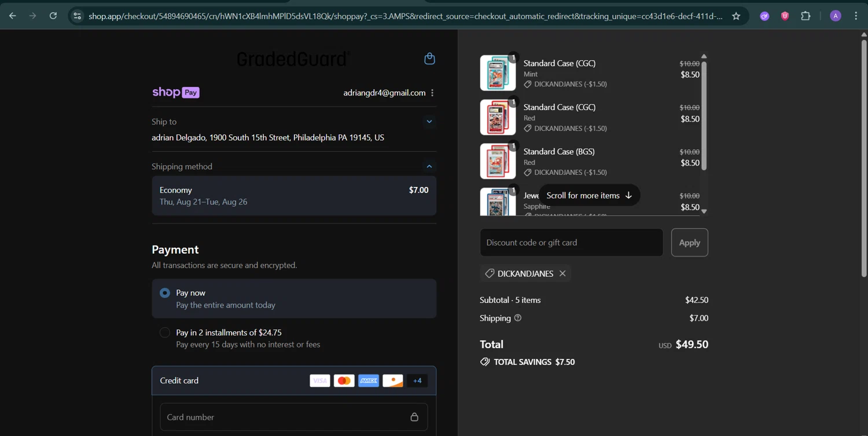Screen dimensions: 868x436
Task: Click the Subtotal $42.50 amount
Action: click(x=697, y=300)
